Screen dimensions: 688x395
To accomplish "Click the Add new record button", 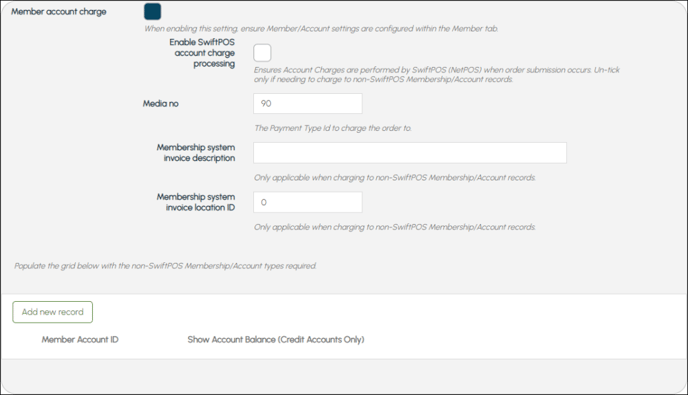I will [x=53, y=312].
